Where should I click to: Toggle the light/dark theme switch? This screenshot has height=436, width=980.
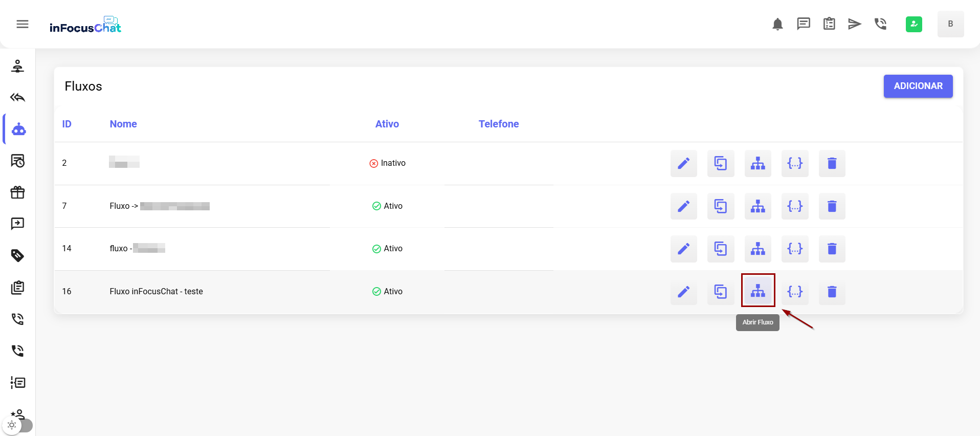point(18,425)
